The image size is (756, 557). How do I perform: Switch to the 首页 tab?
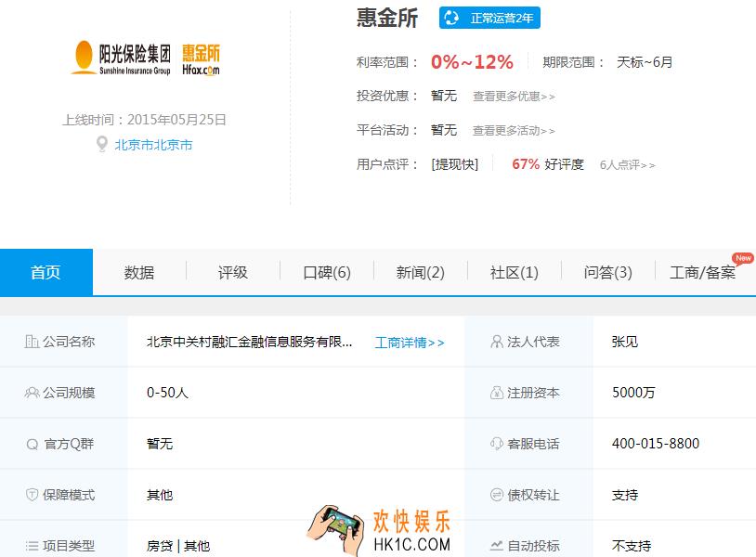pos(46,272)
